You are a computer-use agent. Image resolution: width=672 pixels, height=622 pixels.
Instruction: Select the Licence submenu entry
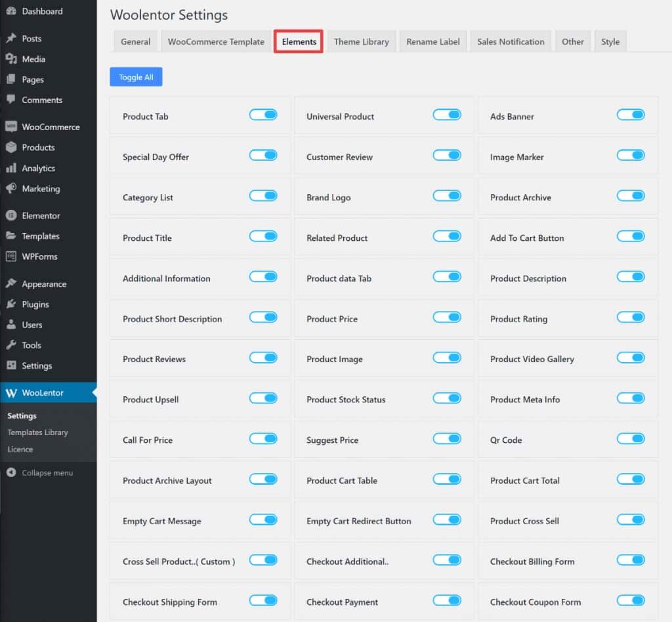pyautogui.click(x=21, y=449)
